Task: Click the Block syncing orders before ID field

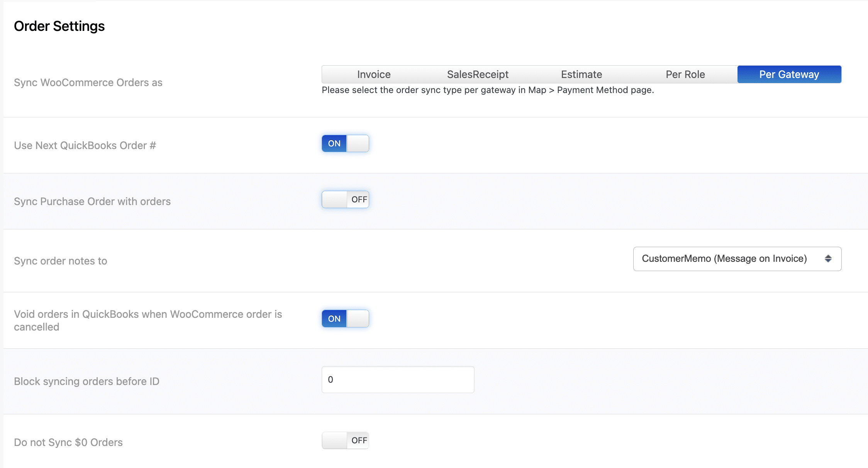Action: coord(398,380)
